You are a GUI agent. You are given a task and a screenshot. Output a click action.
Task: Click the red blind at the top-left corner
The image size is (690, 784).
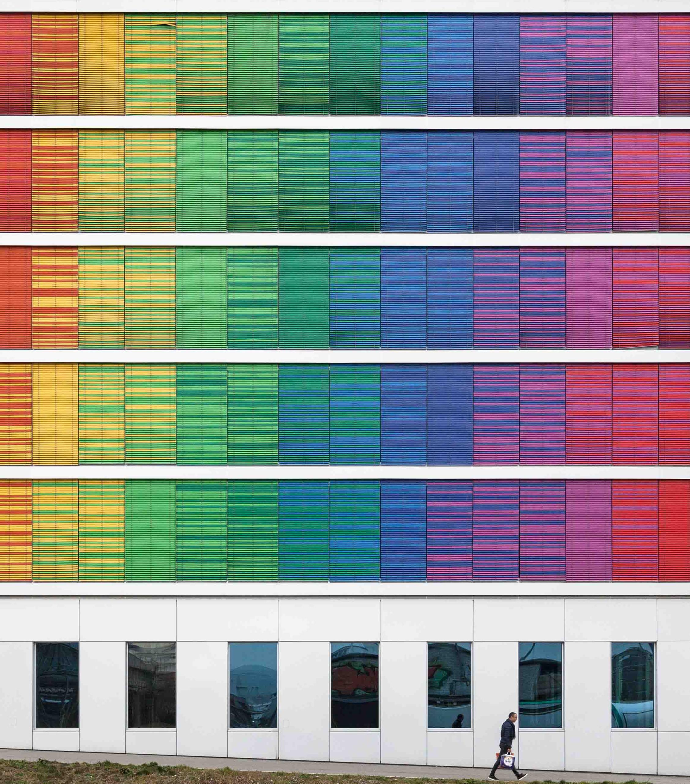coord(15,64)
